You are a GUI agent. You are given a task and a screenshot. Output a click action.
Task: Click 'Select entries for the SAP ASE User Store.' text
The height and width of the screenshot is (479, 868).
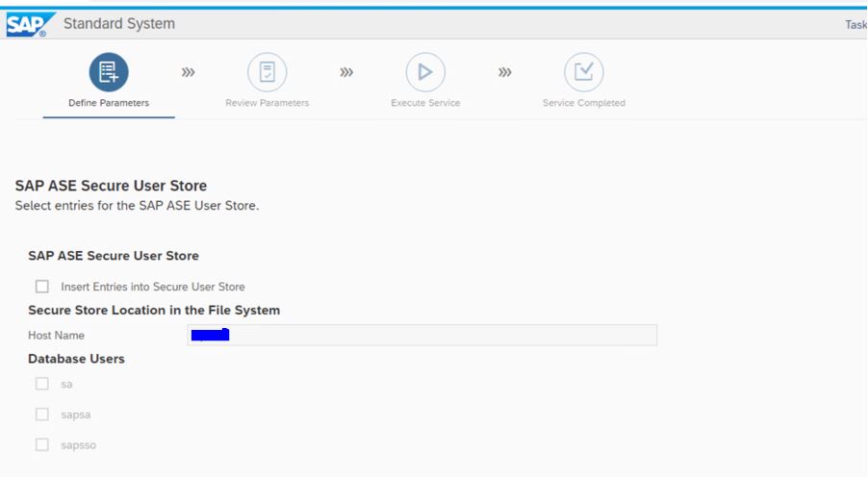click(x=137, y=206)
